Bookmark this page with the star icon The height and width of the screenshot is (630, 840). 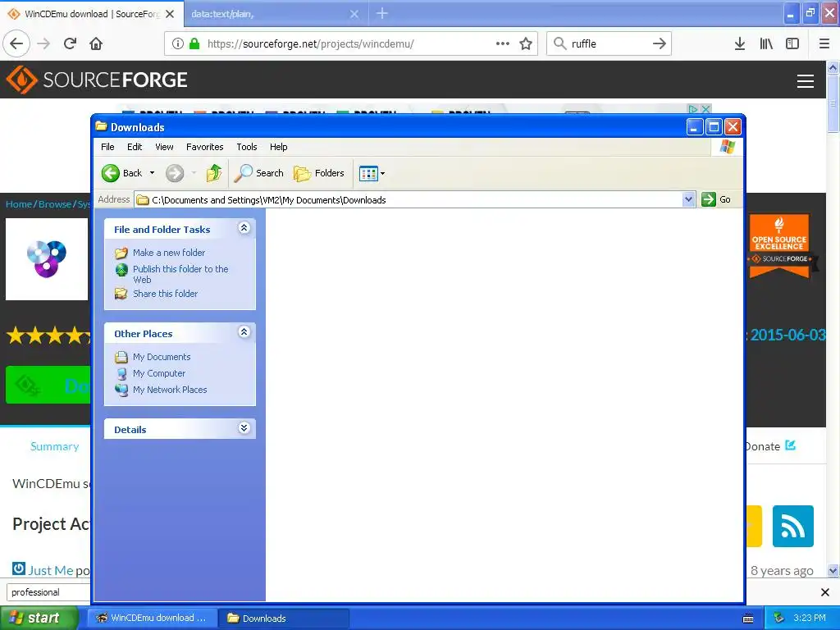(x=526, y=43)
